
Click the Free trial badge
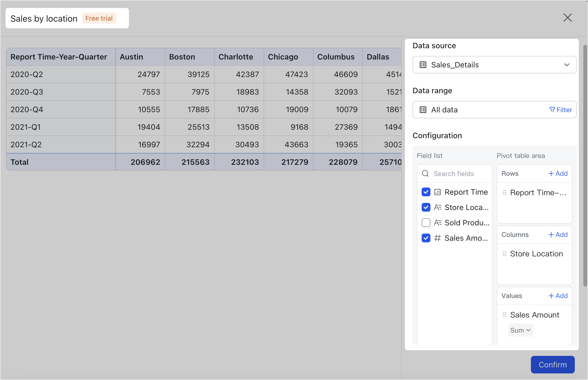[99, 18]
